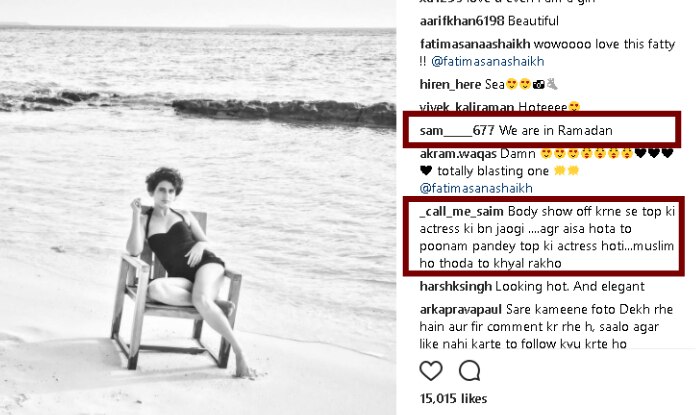Open akram.waqas's profile
Viewport: 700px width, 415px height.
point(458,154)
